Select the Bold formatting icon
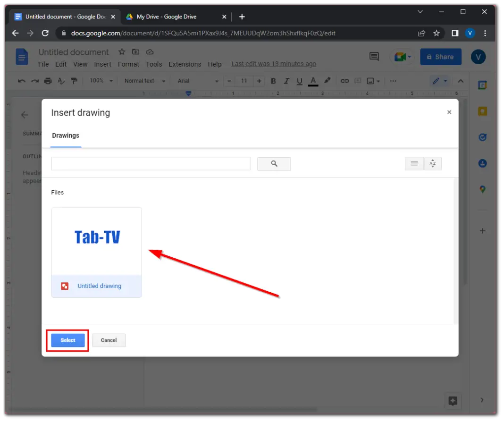Screen dimensions: 504x422 tap(273, 81)
